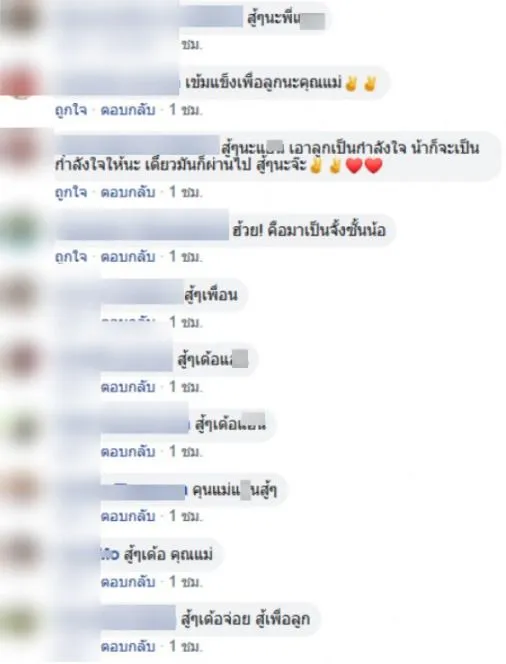This screenshot has width=506, height=664.
Task: Reply to "สู้ๆเด้อจ่อย สู้เพื่อลูก" comment
Action: [128, 647]
